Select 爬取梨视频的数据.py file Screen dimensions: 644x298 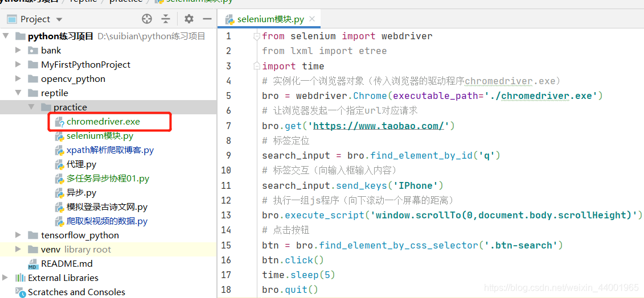coord(107,221)
